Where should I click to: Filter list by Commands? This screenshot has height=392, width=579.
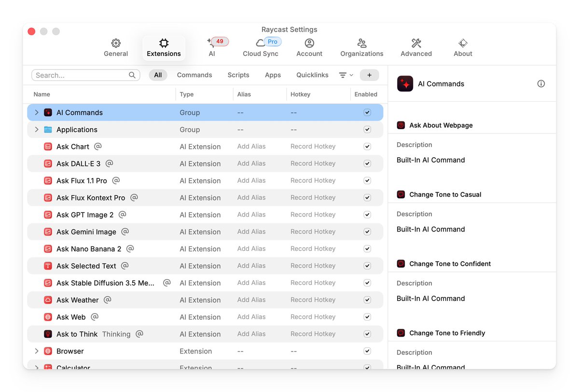[194, 75]
